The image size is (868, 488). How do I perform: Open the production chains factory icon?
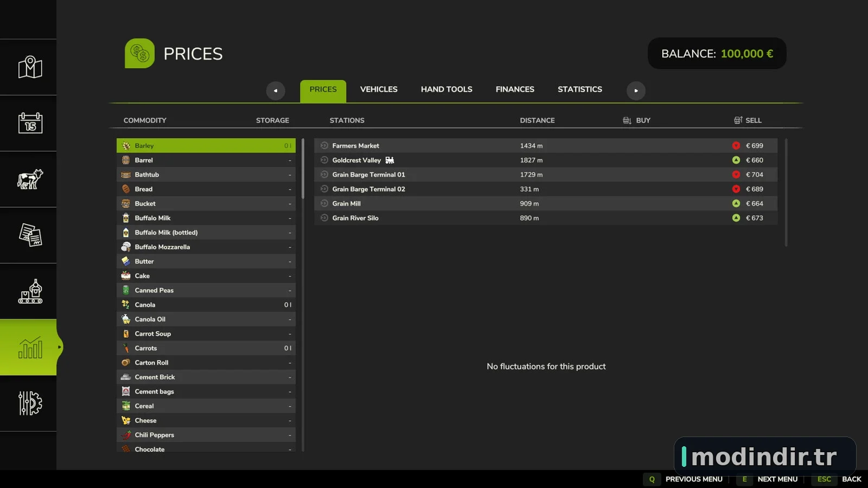pyautogui.click(x=30, y=291)
